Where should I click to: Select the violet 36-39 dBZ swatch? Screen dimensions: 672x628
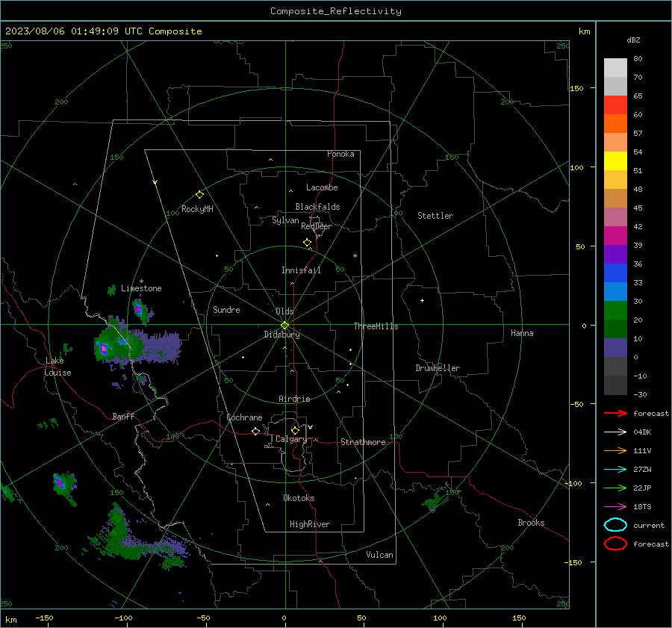coord(615,255)
